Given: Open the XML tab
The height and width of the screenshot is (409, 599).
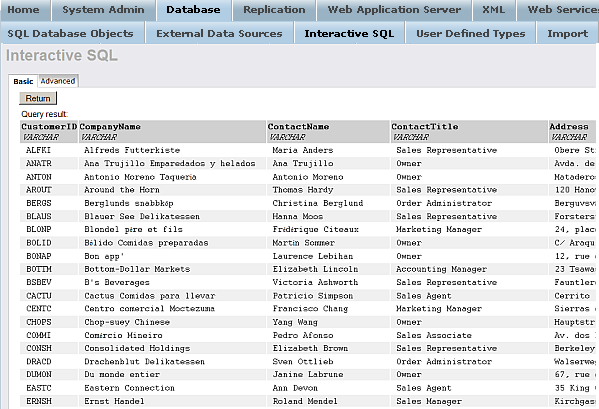Looking at the screenshot, I should point(494,10).
